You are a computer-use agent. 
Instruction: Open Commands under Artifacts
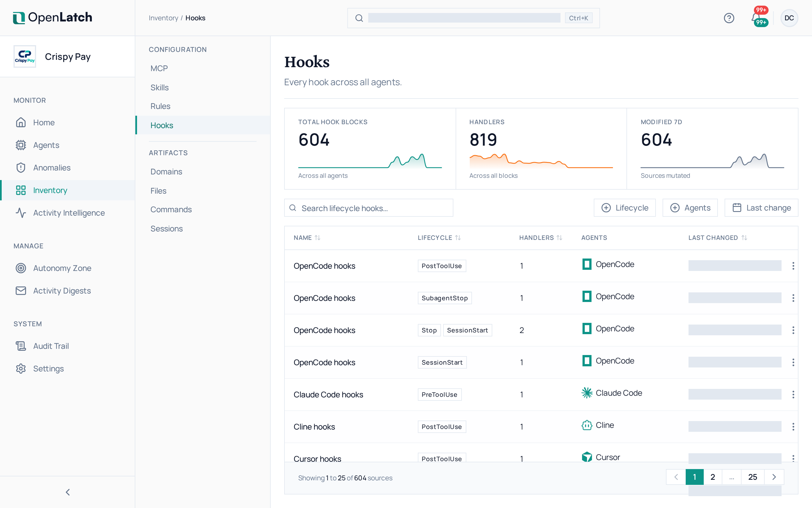coord(203,209)
